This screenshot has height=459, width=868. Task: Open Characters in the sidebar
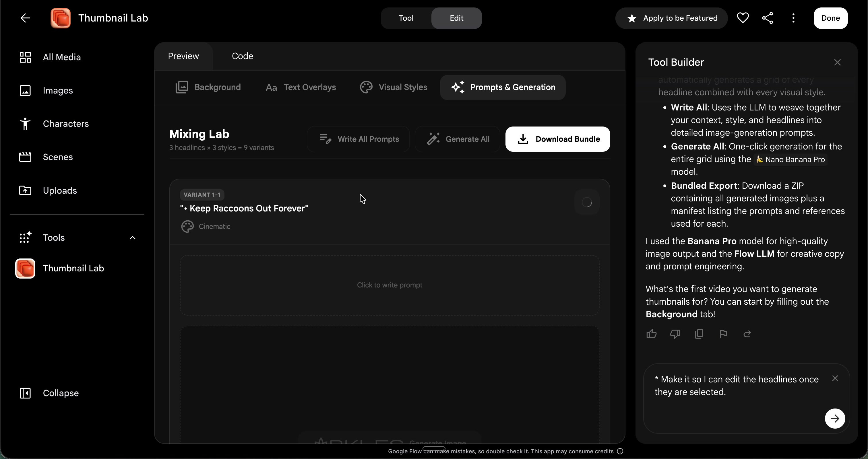[54, 124]
